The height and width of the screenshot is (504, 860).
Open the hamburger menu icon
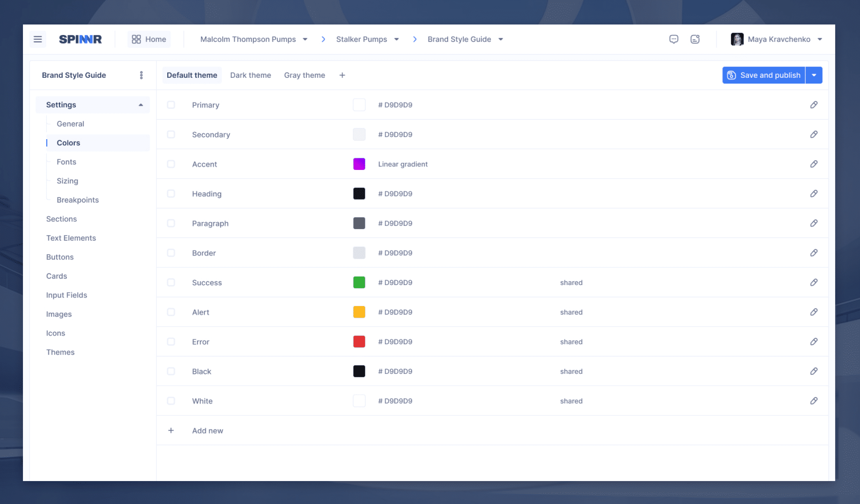pos(38,39)
